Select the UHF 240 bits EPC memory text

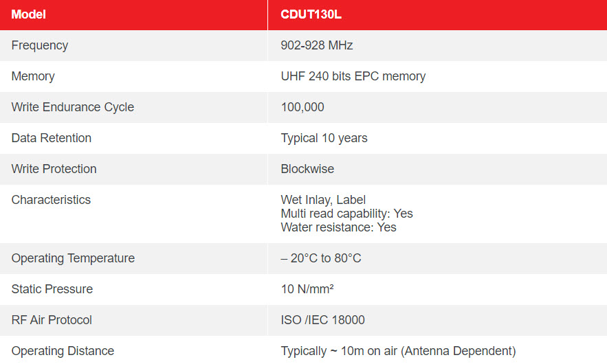coord(353,76)
